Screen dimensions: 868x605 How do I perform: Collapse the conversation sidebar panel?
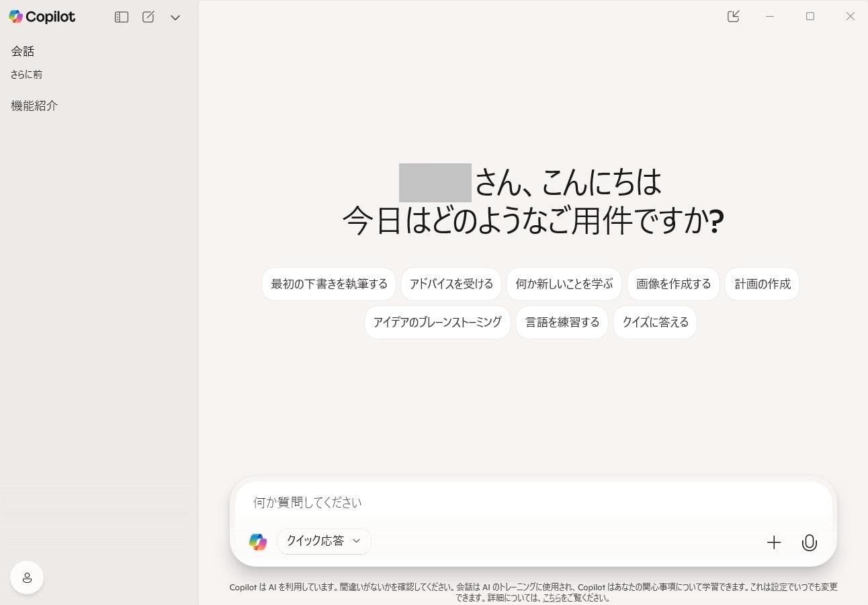122,17
